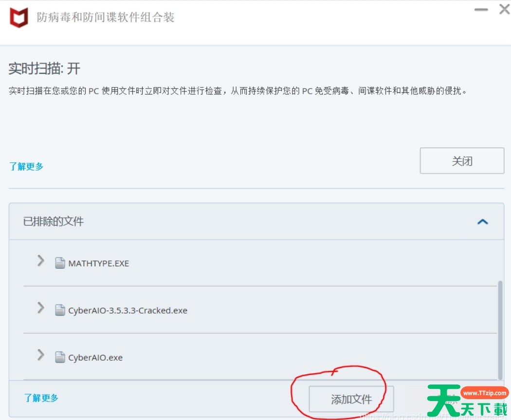511x420 pixels.
Task: Click the 已排除的文件 section header
Action: [54, 222]
